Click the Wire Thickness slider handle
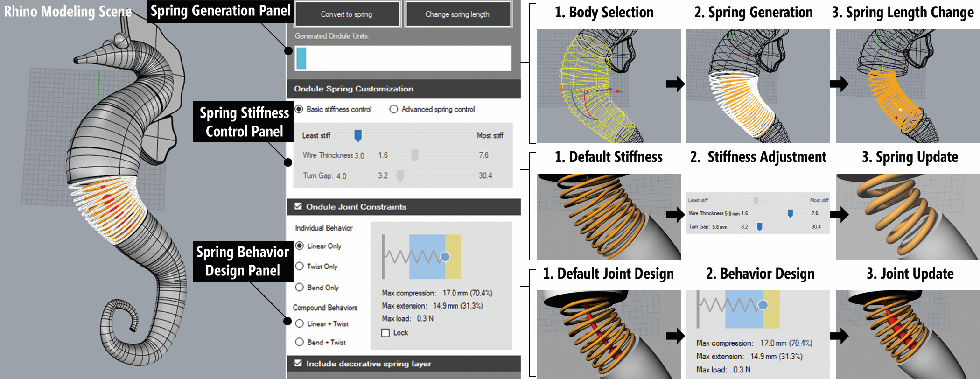980x379 pixels. tap(414, 155)
